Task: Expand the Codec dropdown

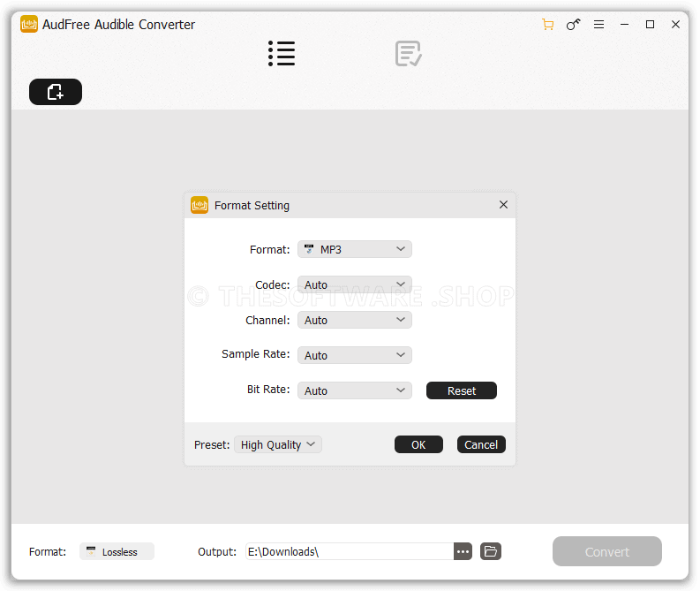Action: 355,284
